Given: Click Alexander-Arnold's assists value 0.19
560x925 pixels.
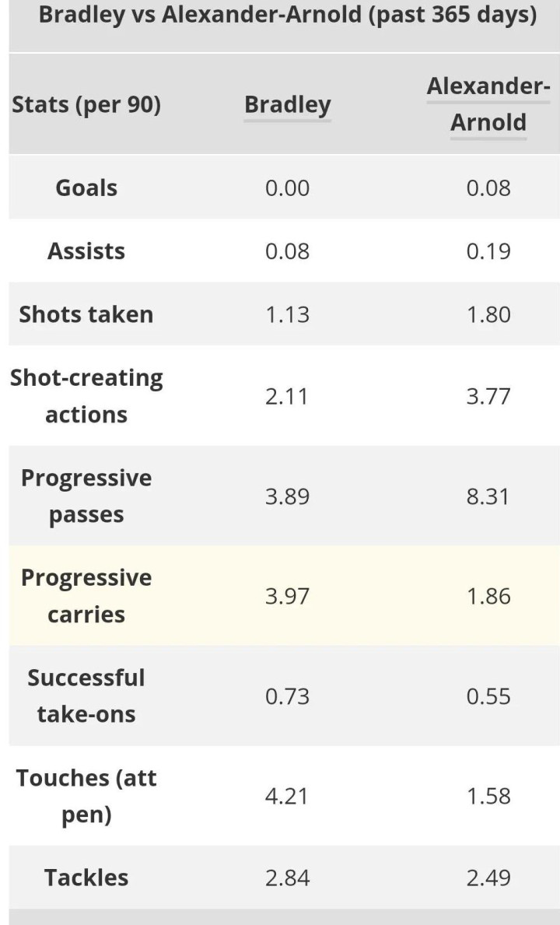Looking at the screenshot, I should coord(488,251).
